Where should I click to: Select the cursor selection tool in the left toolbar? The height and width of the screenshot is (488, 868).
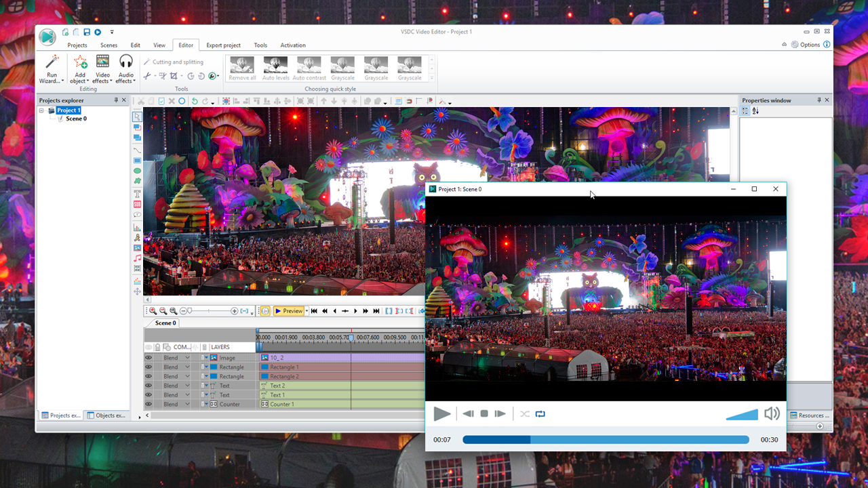click(137, 116)
